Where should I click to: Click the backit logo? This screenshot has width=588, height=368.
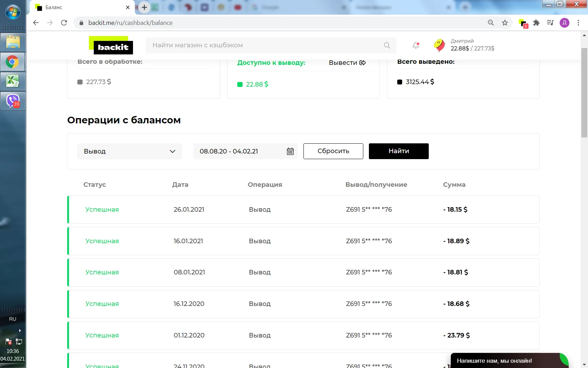click(x=111, y=46)
